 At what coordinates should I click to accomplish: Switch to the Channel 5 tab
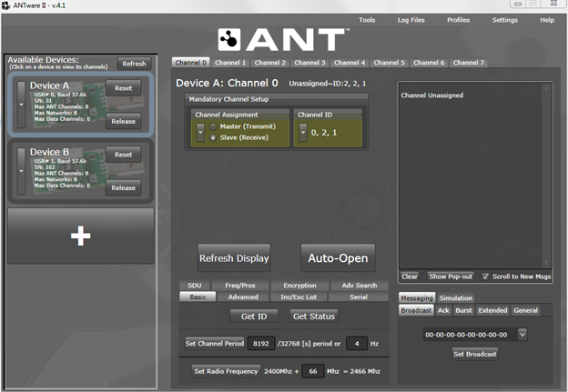[x=390, y=63]
